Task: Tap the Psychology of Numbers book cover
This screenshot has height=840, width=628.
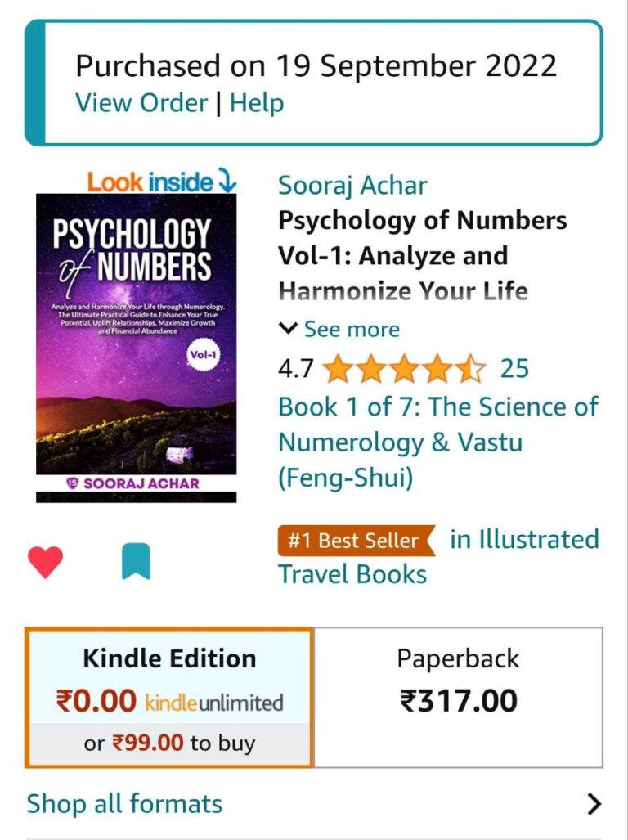Action: click(x=136, y=348)
